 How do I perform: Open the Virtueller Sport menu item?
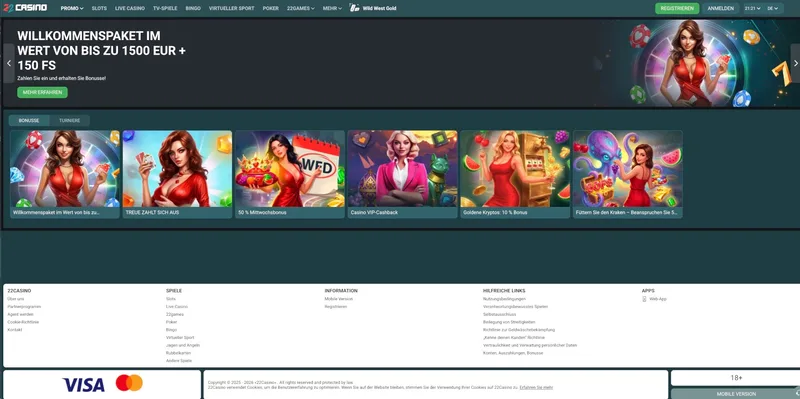(x=232, y=8)
